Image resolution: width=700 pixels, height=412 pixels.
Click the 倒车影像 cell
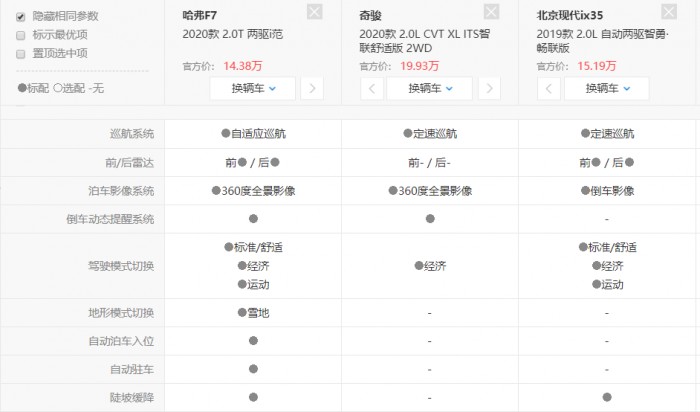point(608,191)
